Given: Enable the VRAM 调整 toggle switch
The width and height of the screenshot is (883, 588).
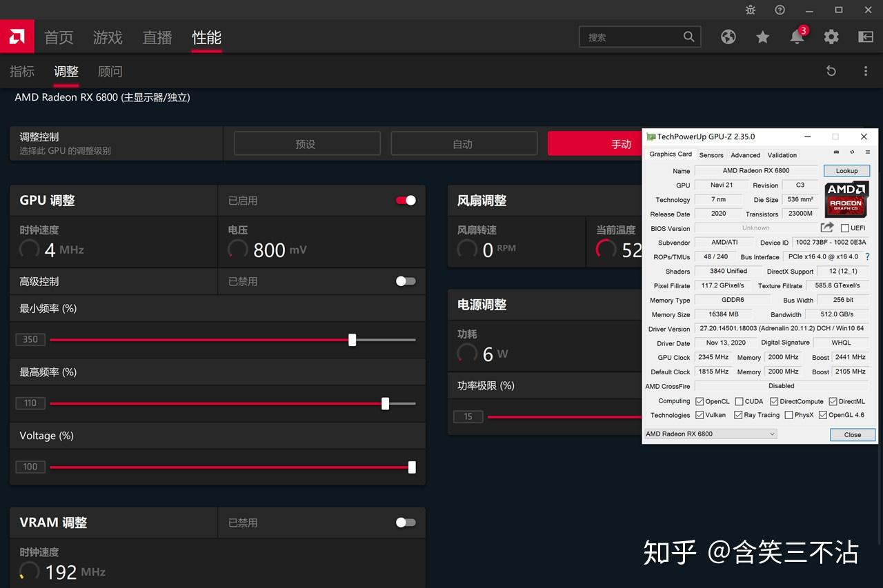Looking at the screenshot, I should 406,523.
